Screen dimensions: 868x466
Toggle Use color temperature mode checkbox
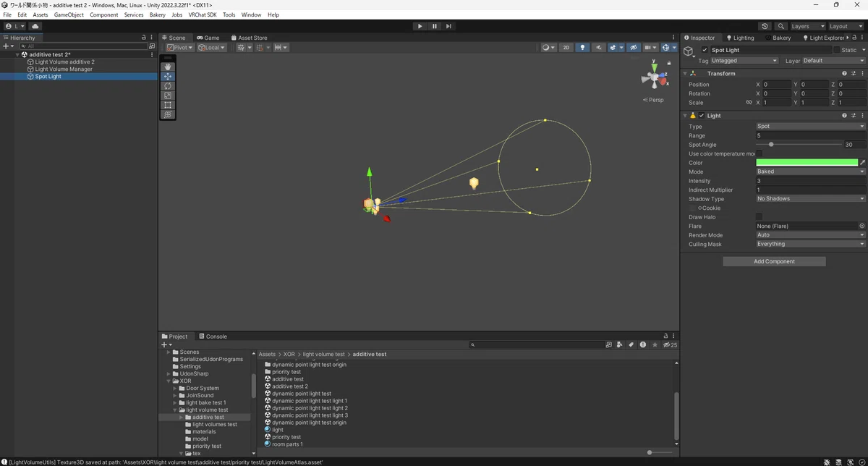(x=759, y=153)
